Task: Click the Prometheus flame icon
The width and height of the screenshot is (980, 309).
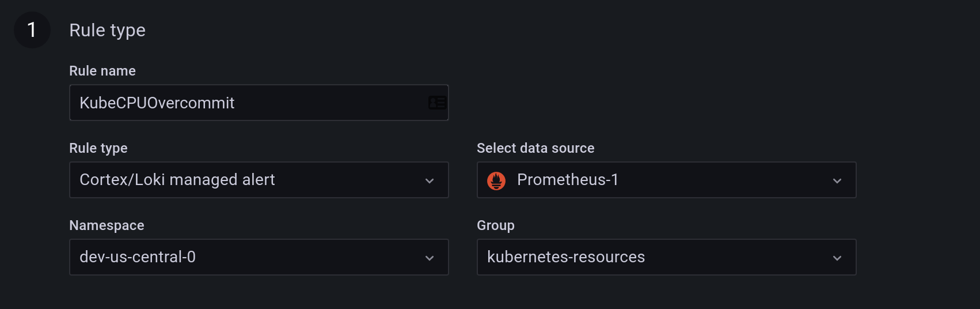Action: tap(496, 180)
